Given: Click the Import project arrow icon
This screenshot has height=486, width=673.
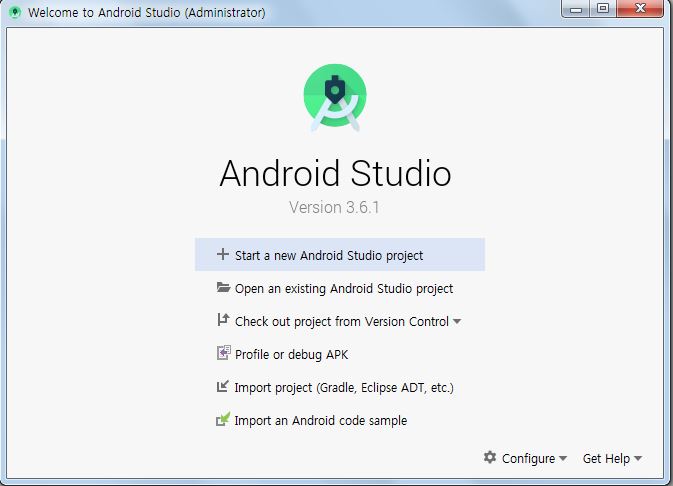Looking at the screenshot, I should pyautogui.click(x=223, y=386).
